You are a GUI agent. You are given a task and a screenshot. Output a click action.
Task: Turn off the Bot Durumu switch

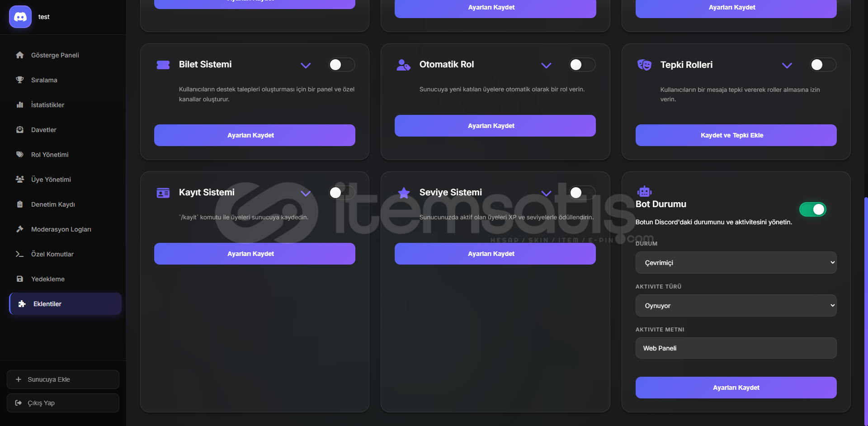[813, 209]
